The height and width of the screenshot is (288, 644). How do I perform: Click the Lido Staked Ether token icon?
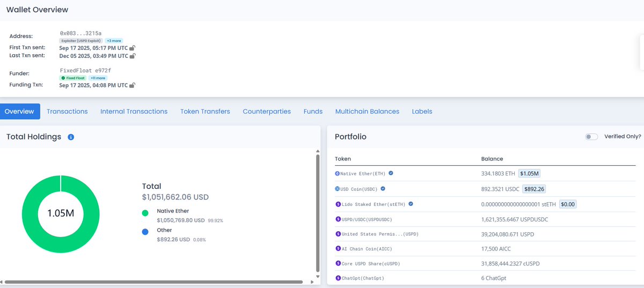pos(338,204)
